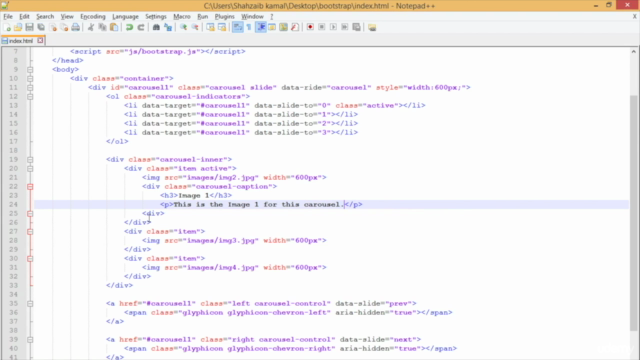The height and width of the screenshot is (360, 640).
Task: Toggle Show All Characters pilcrow button
Action: (x=249, y=27)
